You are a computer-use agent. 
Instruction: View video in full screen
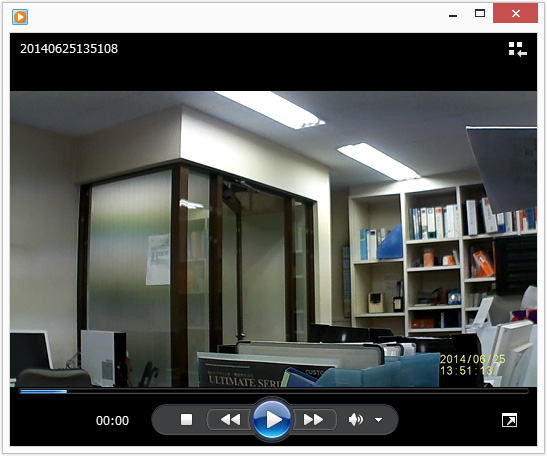(509, 420)
